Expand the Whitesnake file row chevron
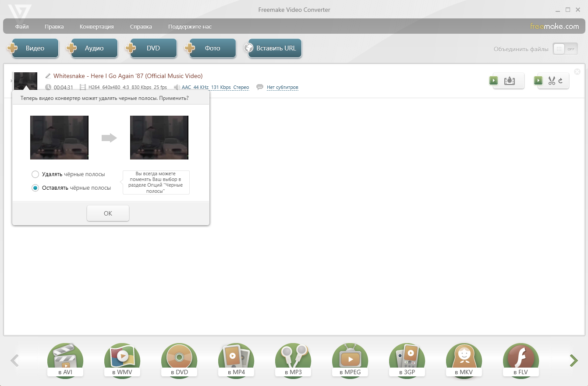Image resolution: width=588 pixels, height=386 pixels. 11,81
